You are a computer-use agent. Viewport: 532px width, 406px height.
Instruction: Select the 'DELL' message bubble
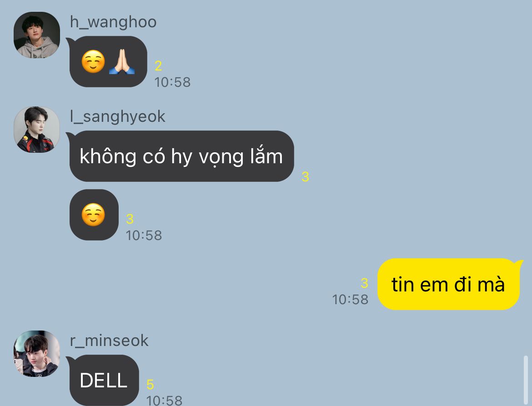(104, 380)
